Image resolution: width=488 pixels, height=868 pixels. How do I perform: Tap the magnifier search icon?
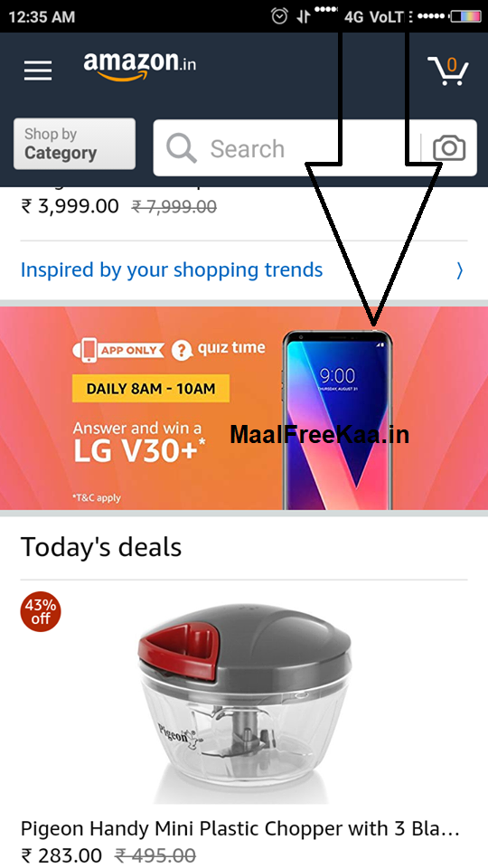tap(181, 148)
